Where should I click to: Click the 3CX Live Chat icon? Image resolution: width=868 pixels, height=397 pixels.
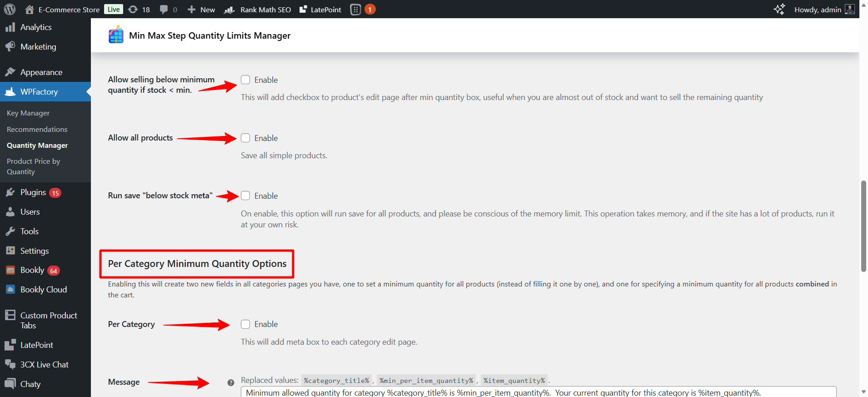(10, 364)
